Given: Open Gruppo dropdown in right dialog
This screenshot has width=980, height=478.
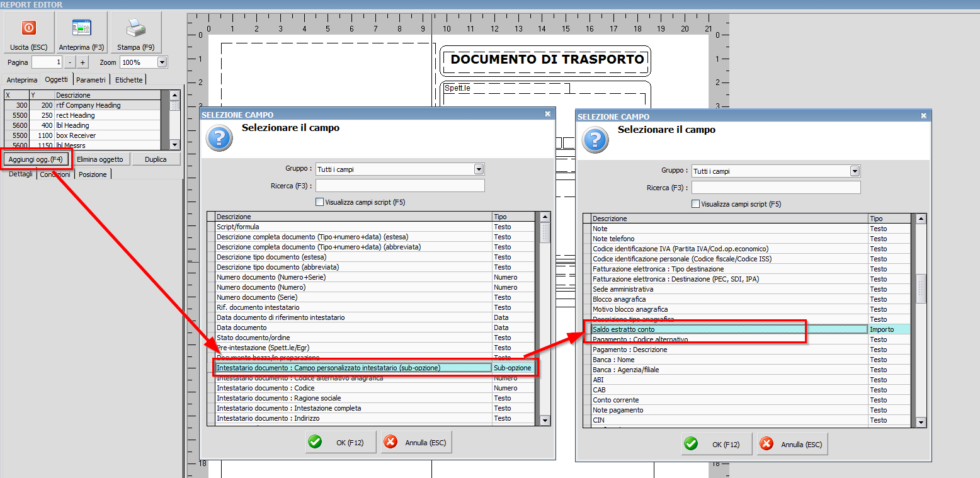Looking at the screenshot, I should point(855,171).
